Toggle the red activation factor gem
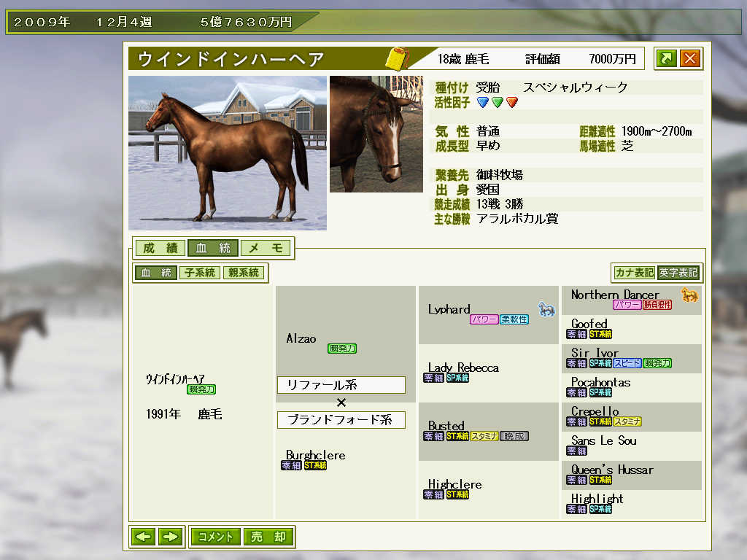Screen dimensions: 747x560 point(513,102)
